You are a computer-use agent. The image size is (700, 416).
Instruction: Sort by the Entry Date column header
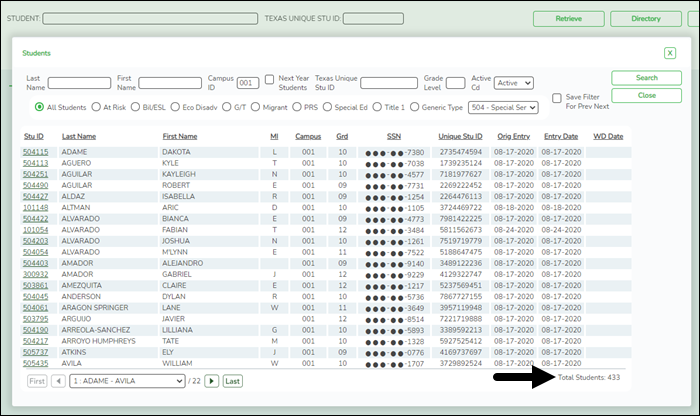[559, 135]
